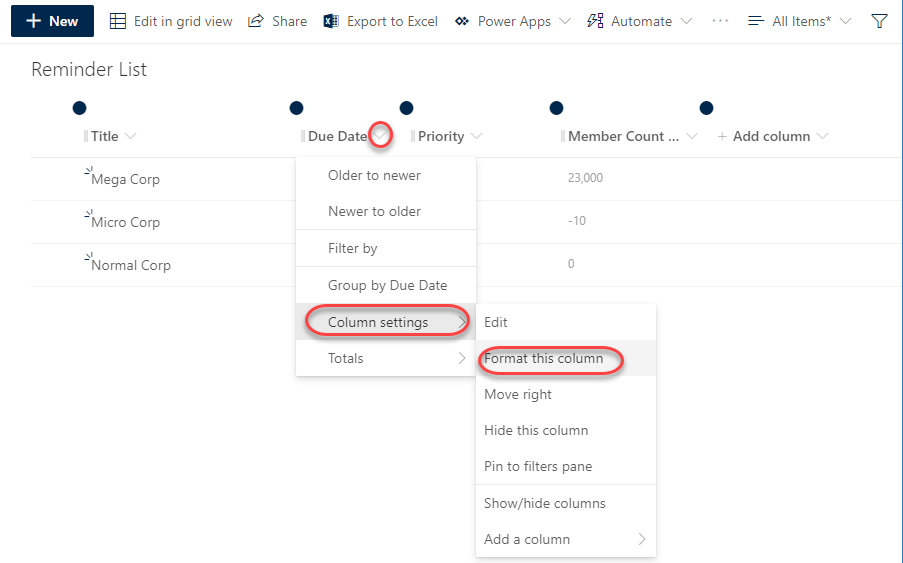Expand the Due Date column dropdown arrow
Screen dimensions: 903x563
click(x=380, y=136)
